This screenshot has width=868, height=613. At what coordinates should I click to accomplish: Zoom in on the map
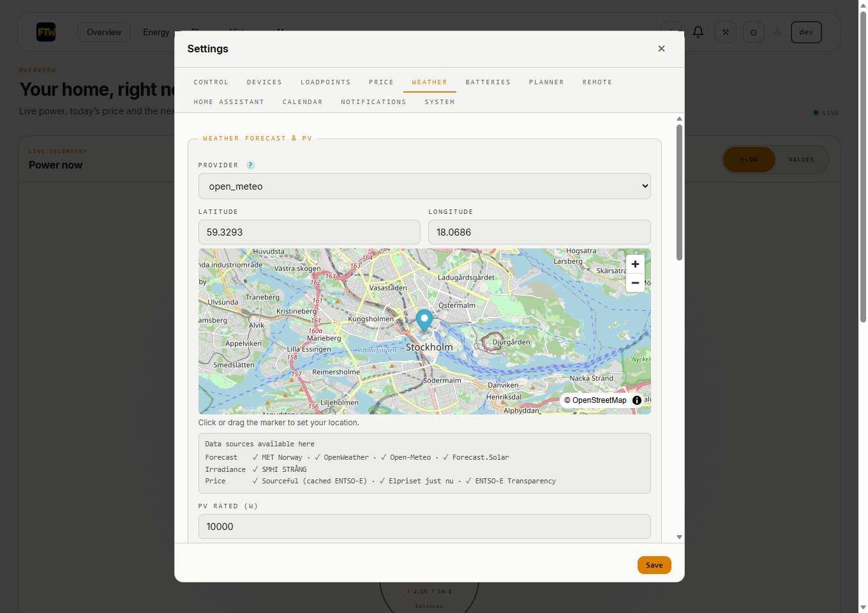[x=635, y=264]
